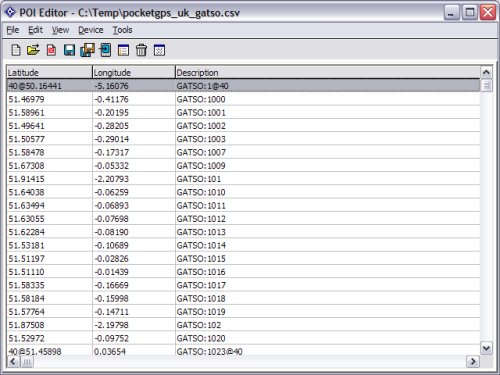Click the vertical scrollbar up arrow
The image size is (500, 375).
[x=486, y=72]
